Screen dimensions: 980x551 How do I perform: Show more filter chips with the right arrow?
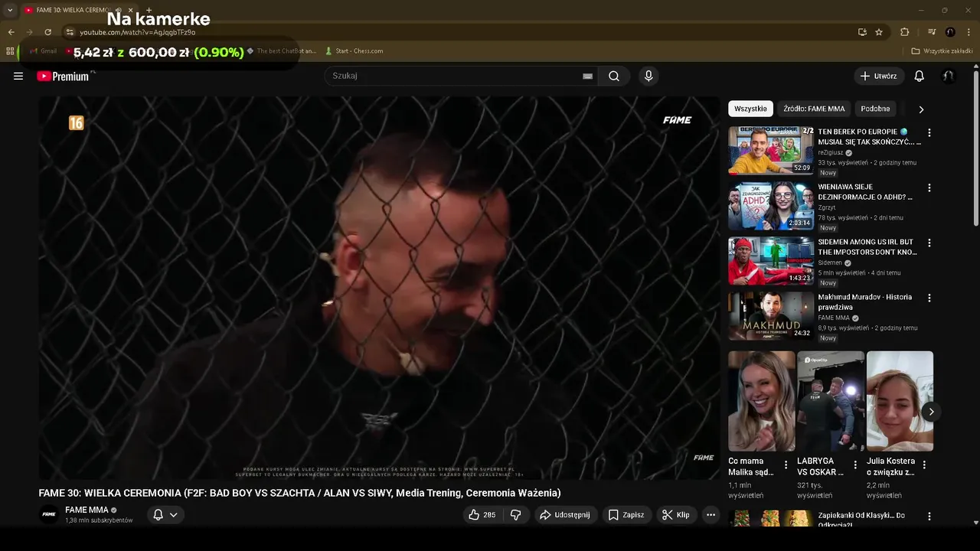coord(921,109)
